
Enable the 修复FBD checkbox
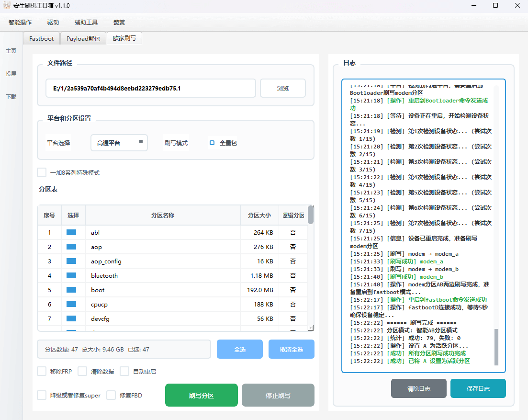(111, 395)
